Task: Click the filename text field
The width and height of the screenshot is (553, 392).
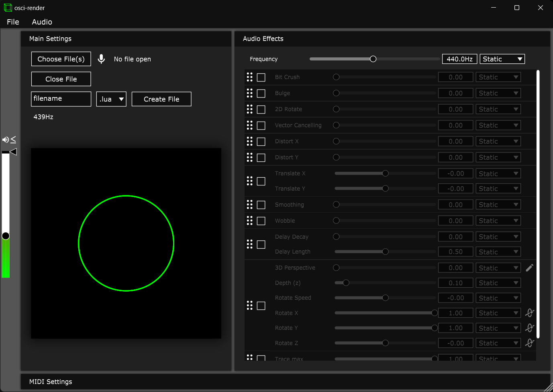Action: (61, 99)
